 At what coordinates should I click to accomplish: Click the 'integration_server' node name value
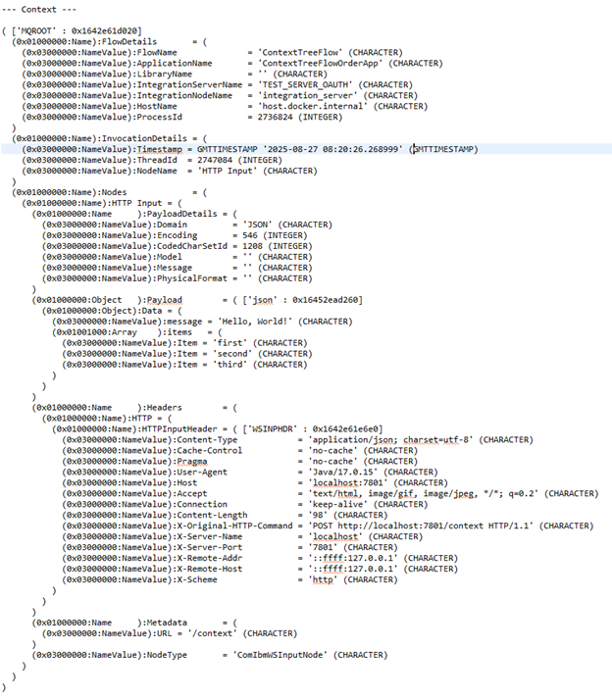tap(308, 95)
